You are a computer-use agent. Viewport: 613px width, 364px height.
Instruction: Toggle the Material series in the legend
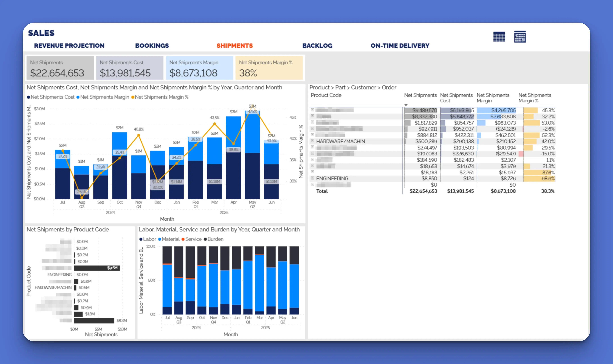click(160, 239)
